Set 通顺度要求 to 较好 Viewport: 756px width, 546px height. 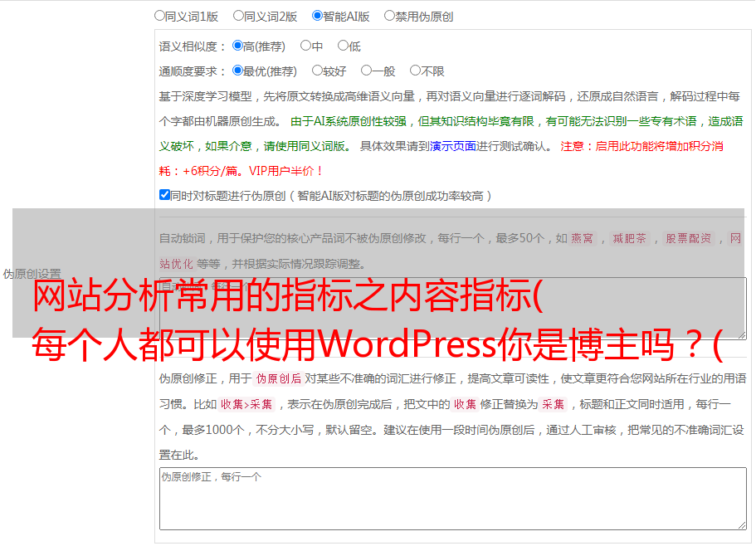[x=317, y=71]
